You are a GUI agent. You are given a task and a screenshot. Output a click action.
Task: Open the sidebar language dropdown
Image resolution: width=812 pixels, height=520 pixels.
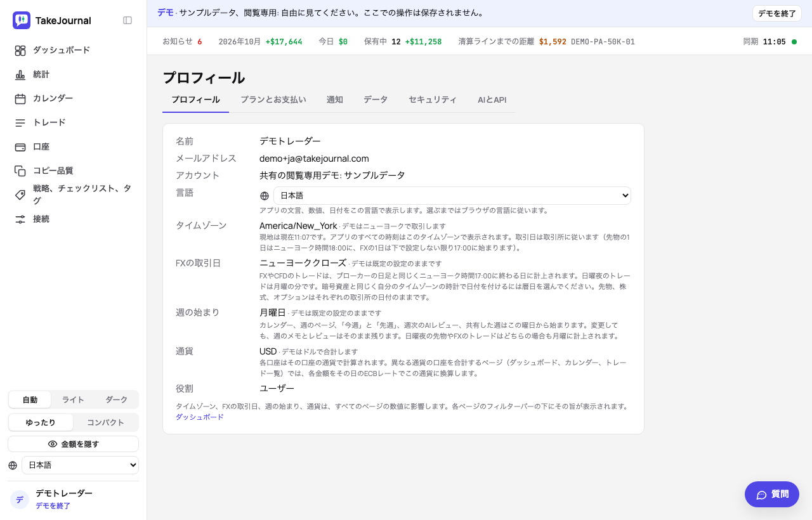click(80, 465)
